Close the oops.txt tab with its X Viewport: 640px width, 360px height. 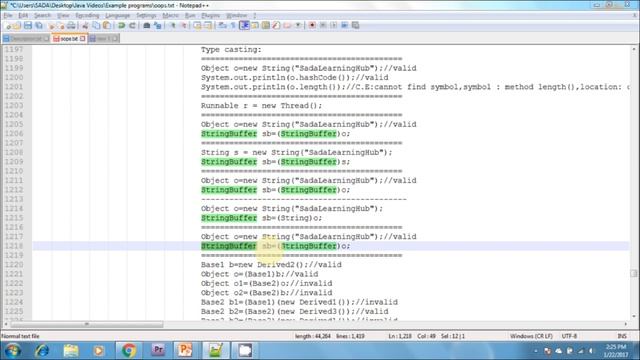(82, 38)
